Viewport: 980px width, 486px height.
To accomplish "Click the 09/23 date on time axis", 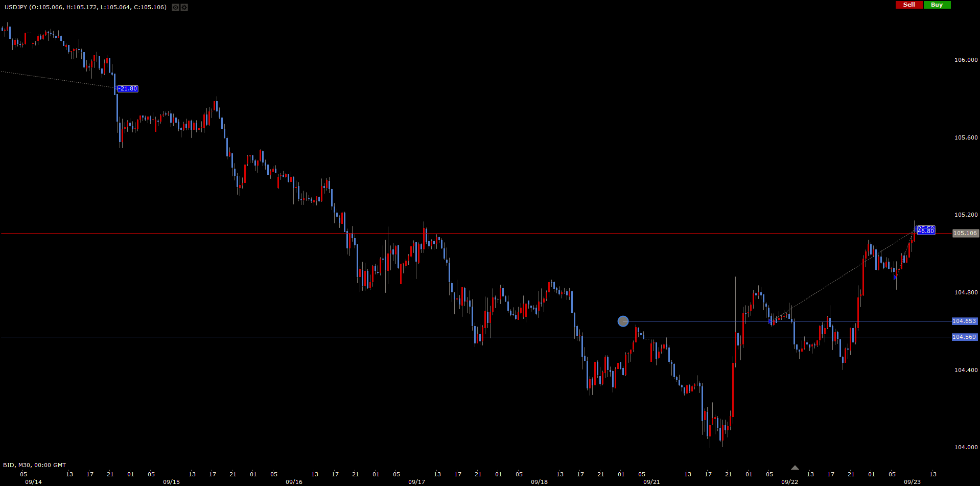I will [912, 482].
